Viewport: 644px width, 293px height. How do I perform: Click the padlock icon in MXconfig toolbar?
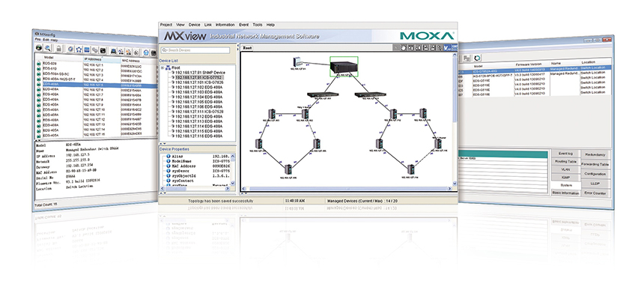(x=58, y=49)
